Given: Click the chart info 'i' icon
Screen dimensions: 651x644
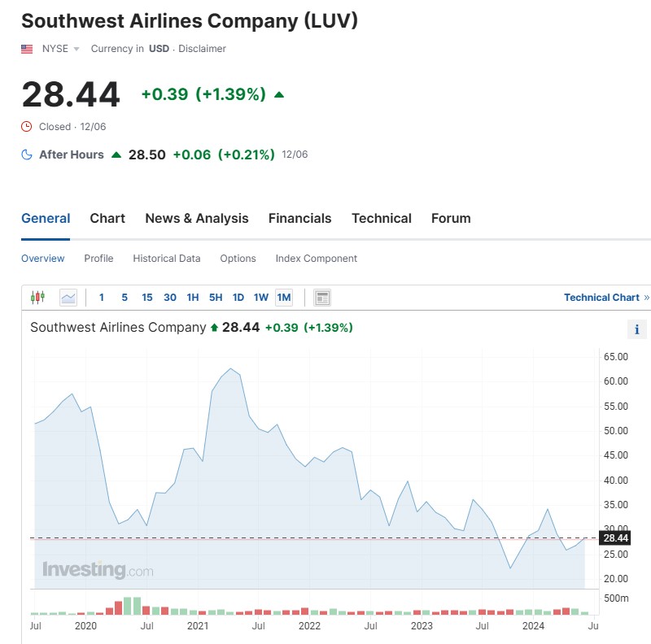Looking at the screenshot, I should tap(637, 329).
